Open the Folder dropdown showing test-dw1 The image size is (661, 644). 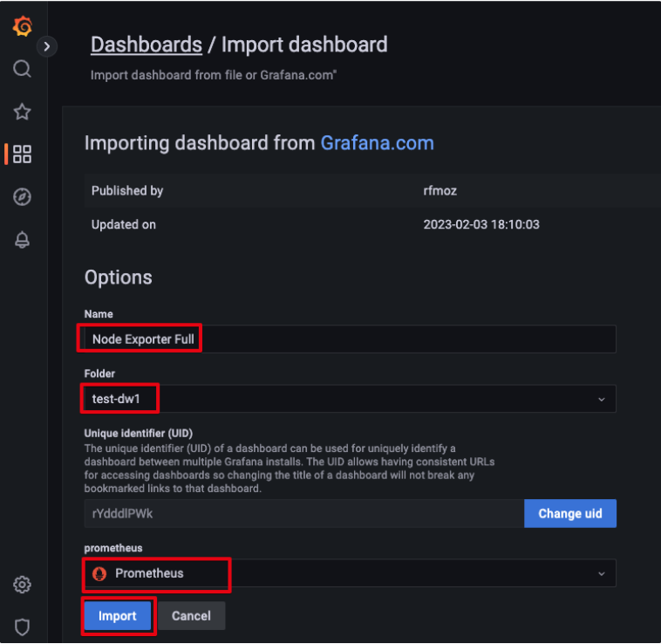coord(350,399)
